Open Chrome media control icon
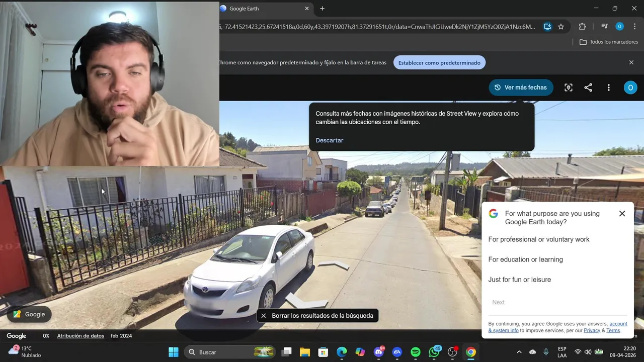 point(605,27)
